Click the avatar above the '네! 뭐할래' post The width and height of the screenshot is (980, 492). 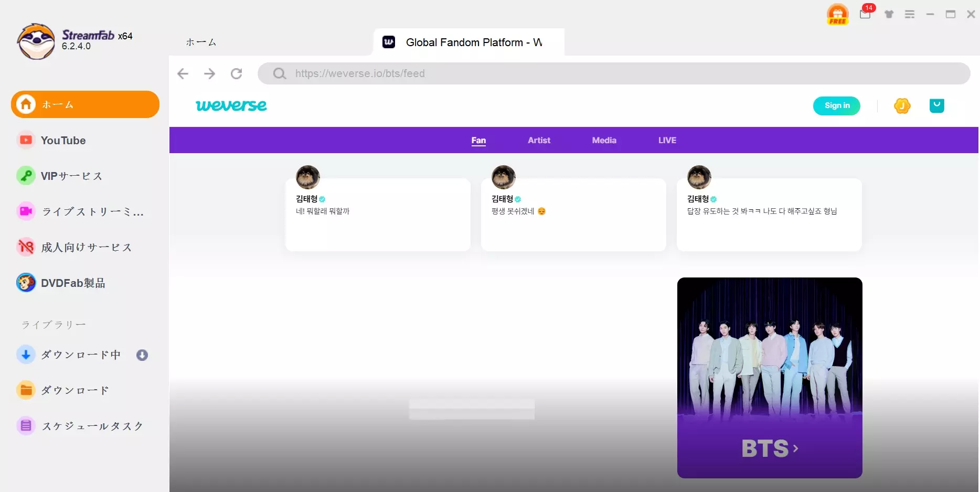[x=308, y=177]
